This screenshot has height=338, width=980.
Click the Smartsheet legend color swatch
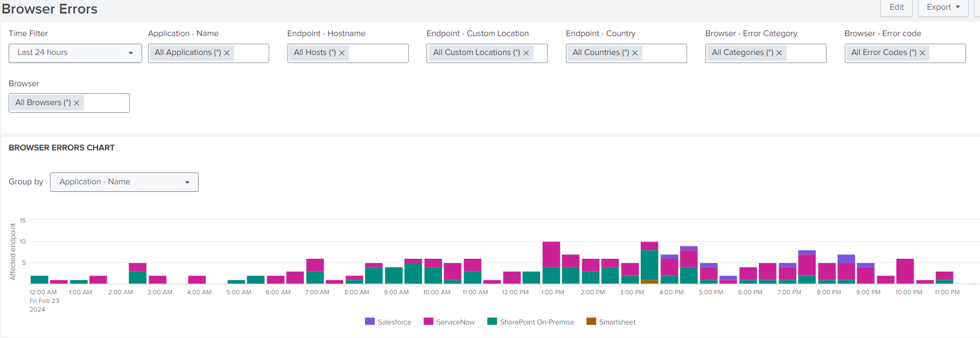click(x=591, y=321)
